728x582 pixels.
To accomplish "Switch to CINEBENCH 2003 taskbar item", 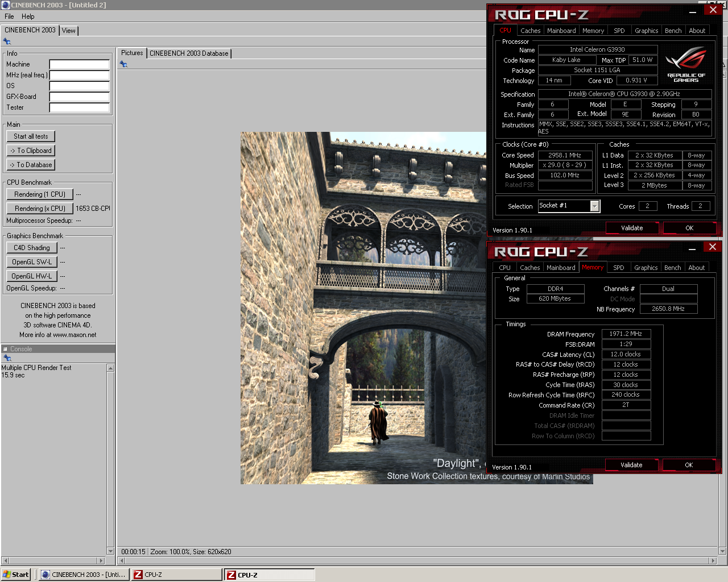I will (x=84, y=575).
